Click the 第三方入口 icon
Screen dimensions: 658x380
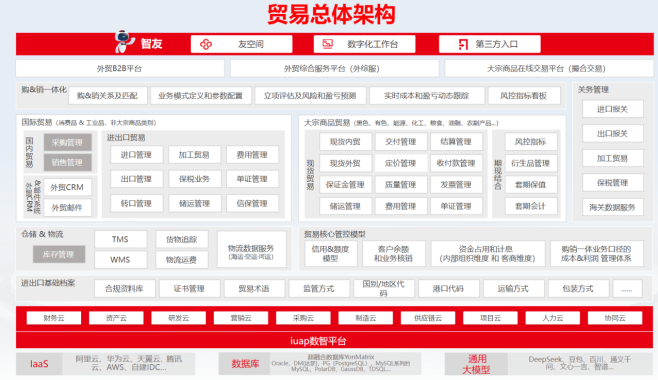(x=463, y=44)
